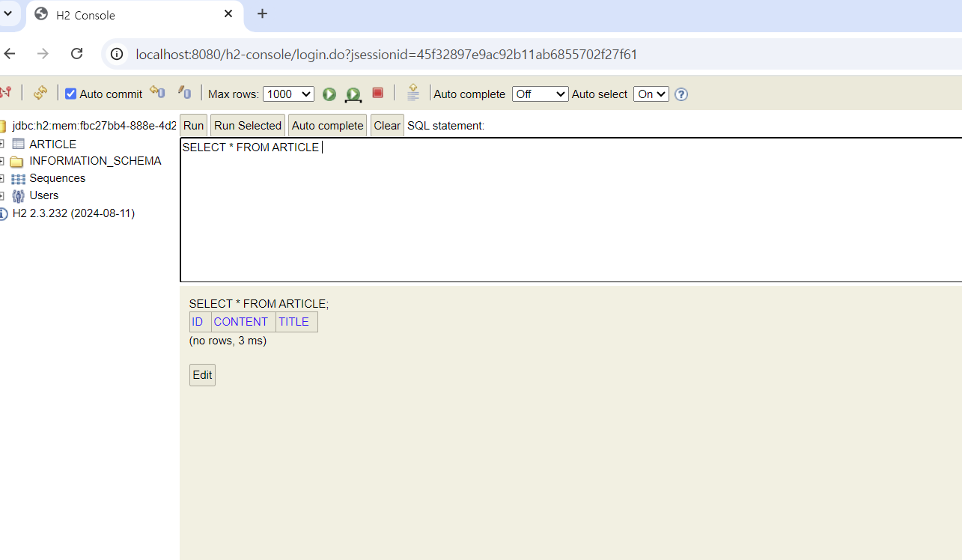The height and width of the screenshot is (560, 962).
Task: Click the Rollback toolbar icon
Action: 157,92
